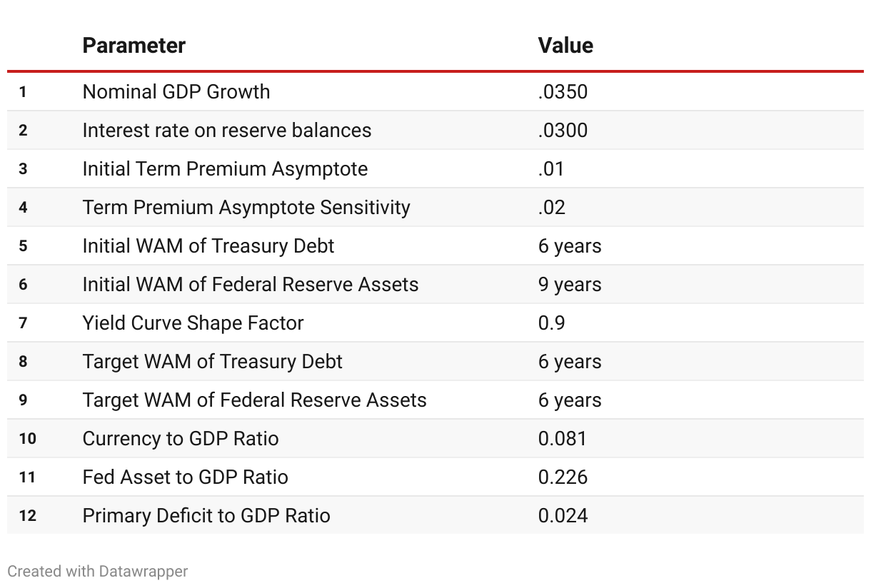The height and width of the screenshot is (588, 871).
Task: Open the Created with Datawrapper link
Action: pyautogui.click(x=98, y=571)
